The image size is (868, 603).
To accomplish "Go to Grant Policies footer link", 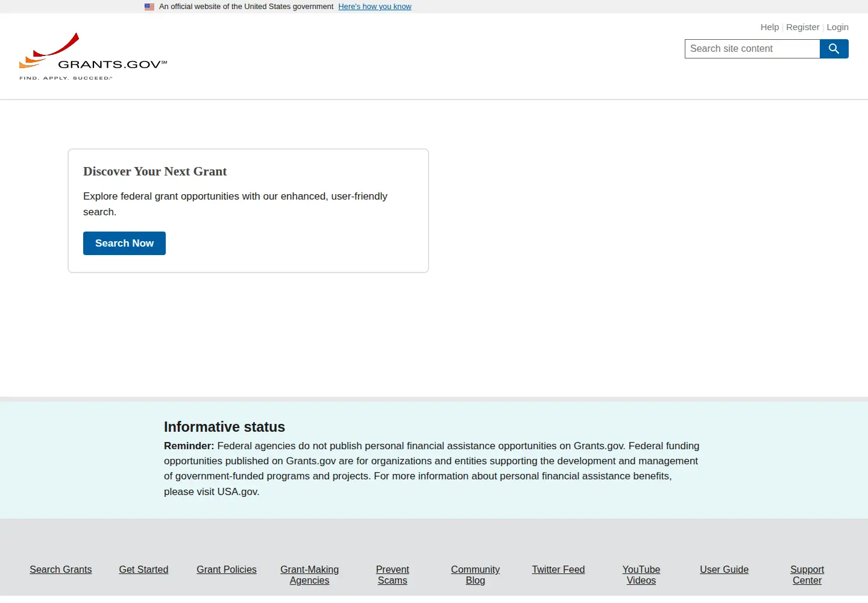I will (227, 569).
